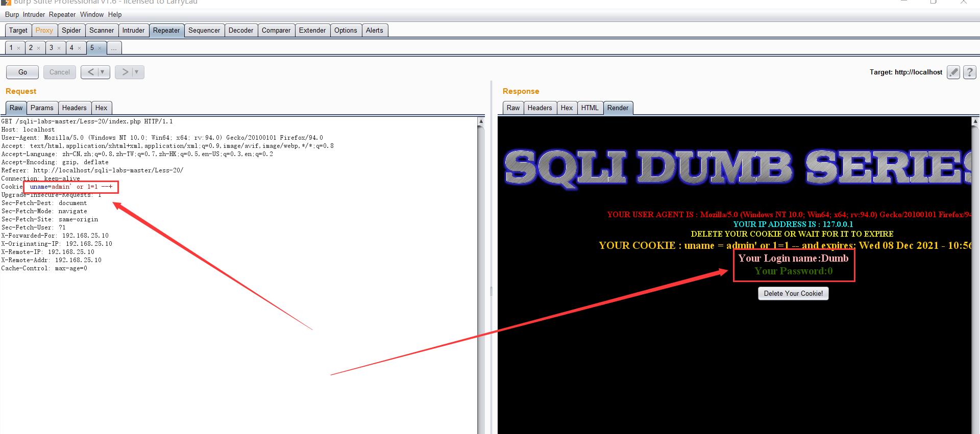Open Repeater help question mark icon
Image resolution: width=980 pixels, height=434 pixels.
[x=970, y=72]
